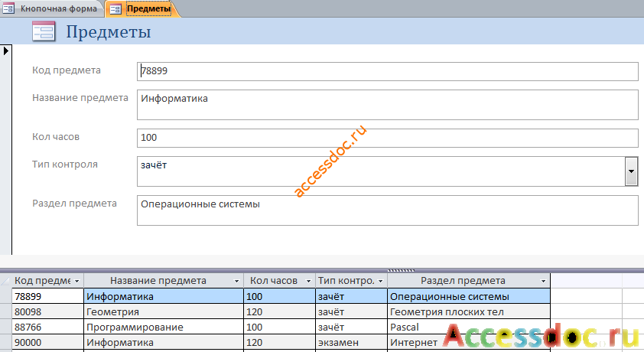Open the Тип контроля combo box dropdown
Image resolution: width=644 pixels, height=352 pixels.
click(x=631, y=171)
